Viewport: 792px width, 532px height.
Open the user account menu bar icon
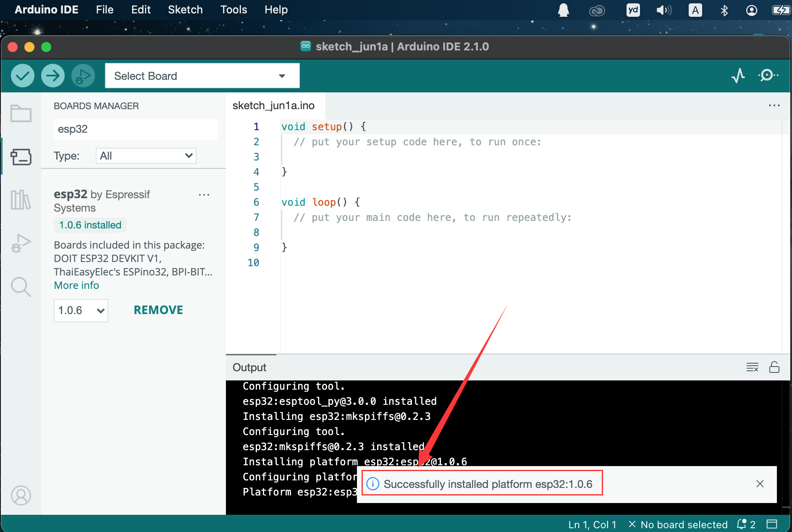tap(752, 10)
